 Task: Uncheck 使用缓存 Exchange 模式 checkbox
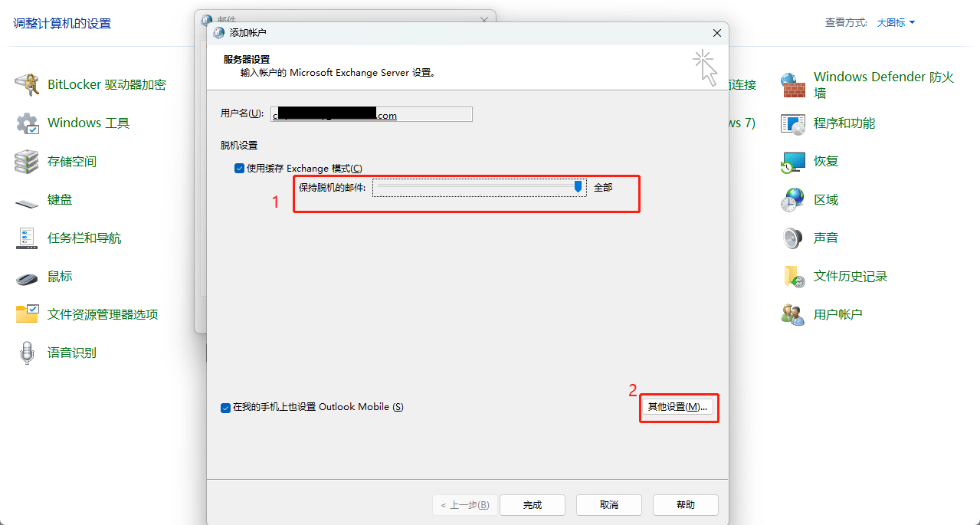239,169
